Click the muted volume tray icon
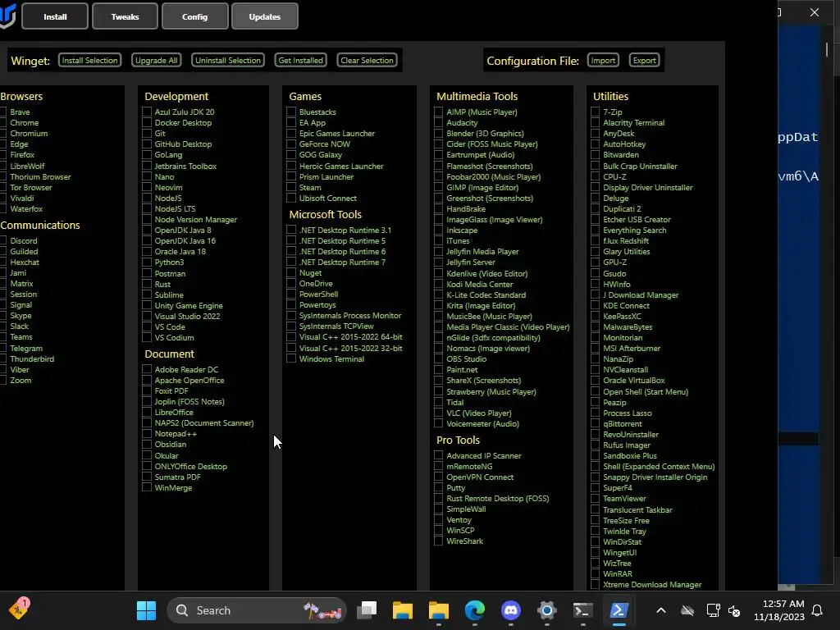The height and width of the screenshot is (630, 840). [734, 610]
